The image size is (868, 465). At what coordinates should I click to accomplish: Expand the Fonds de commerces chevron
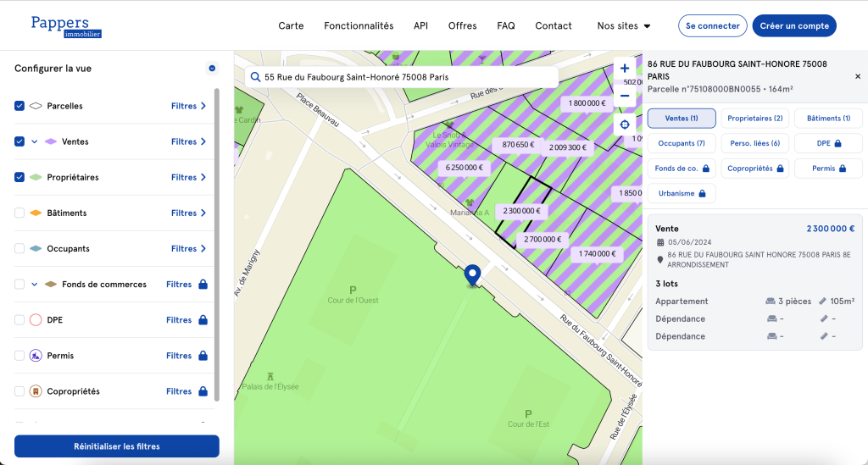click(x=35, y=285)
